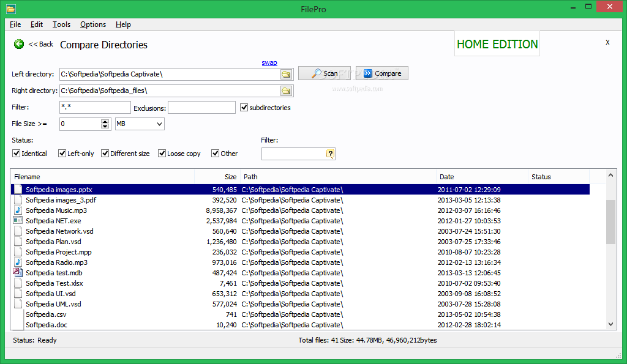Viewport: 627px width, 364px height.
Task: Click scroll up arrow of file list
Action: click(610, 175)
